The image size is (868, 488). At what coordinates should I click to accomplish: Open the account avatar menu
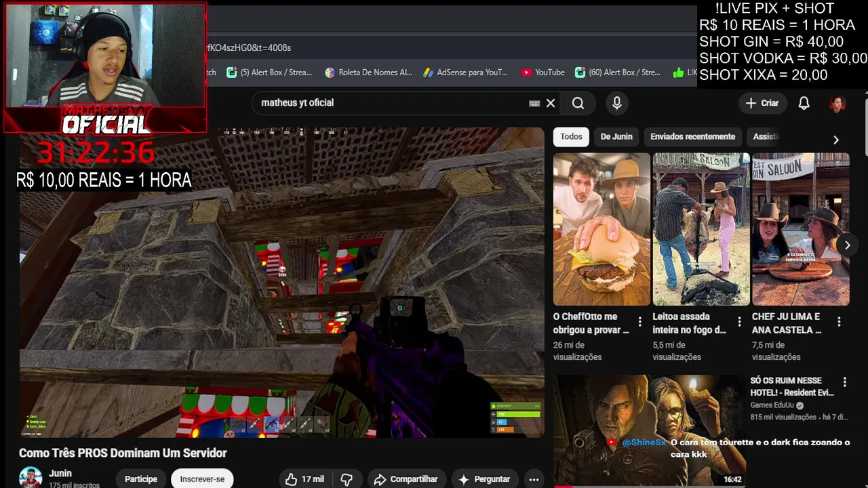click(x=837, y=103)
